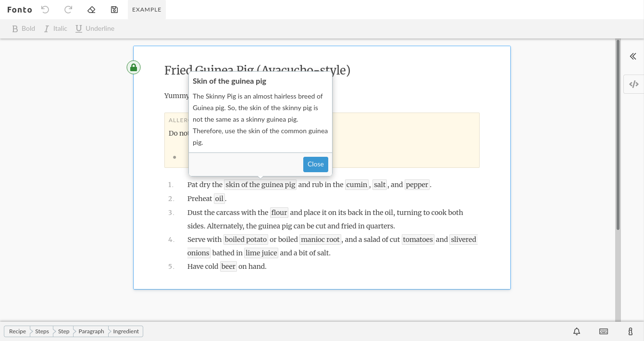Select the Recipe breadcrumb
The image size is (644, 341).
point(17,331)
